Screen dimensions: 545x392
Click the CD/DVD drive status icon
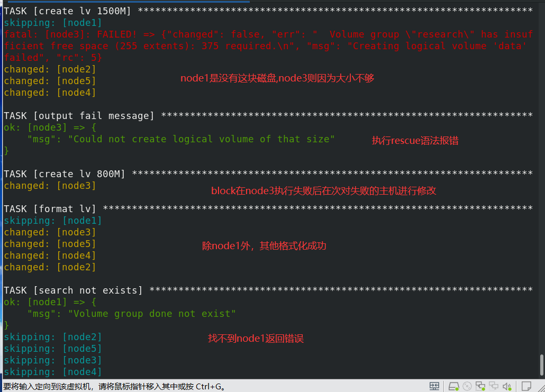[467, 386]
